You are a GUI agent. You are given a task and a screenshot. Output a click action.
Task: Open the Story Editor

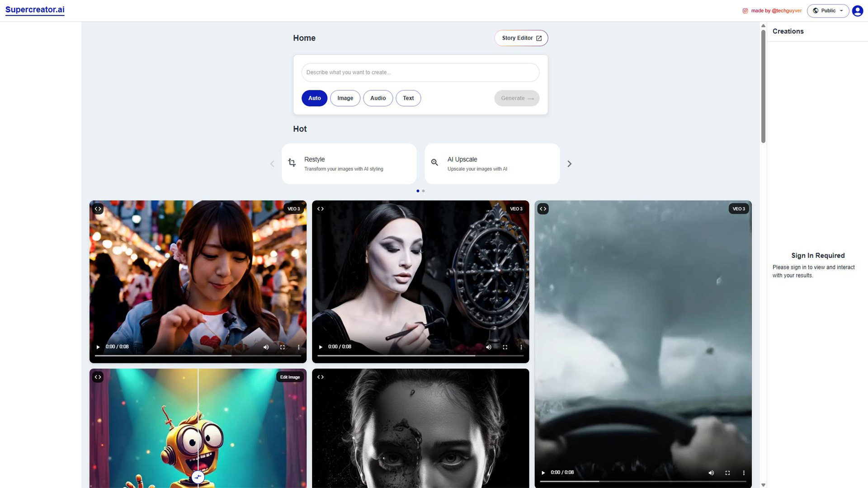click(521, 38)
